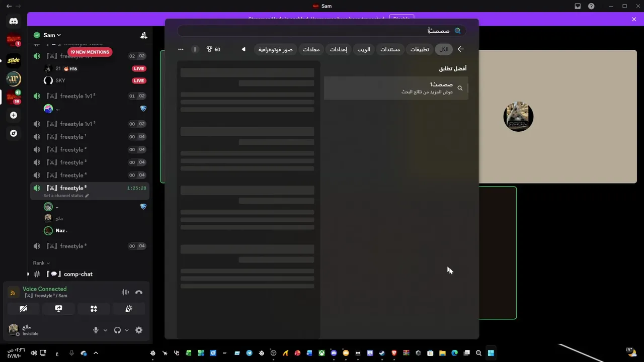
Task: Switch to تطبيقات search filter tab
Action: (420, 49)
